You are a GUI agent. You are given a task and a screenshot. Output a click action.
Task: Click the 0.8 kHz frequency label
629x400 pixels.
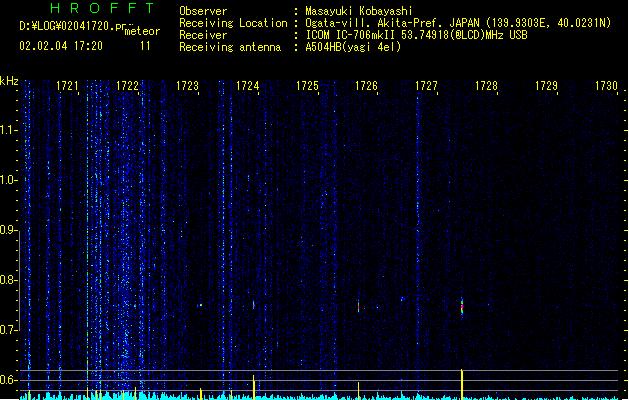point(8,280)
